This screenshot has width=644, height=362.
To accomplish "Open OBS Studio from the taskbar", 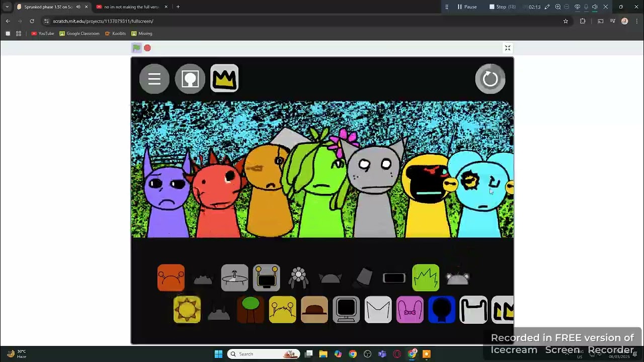I will (x=367, y=354).
